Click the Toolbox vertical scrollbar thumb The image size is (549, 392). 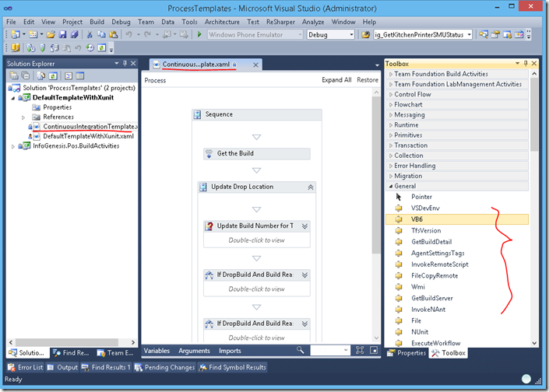point(534,114)
